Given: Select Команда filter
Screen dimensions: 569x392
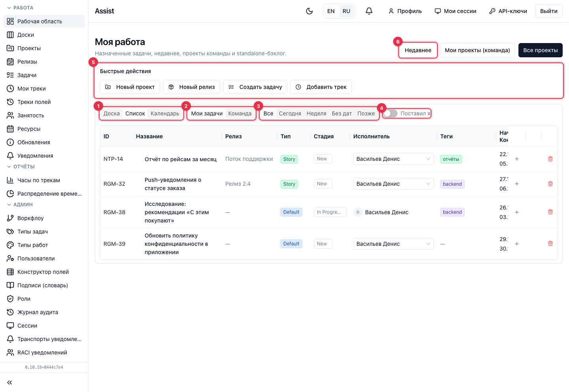Looking at the screenshot, I should (240, 113).
